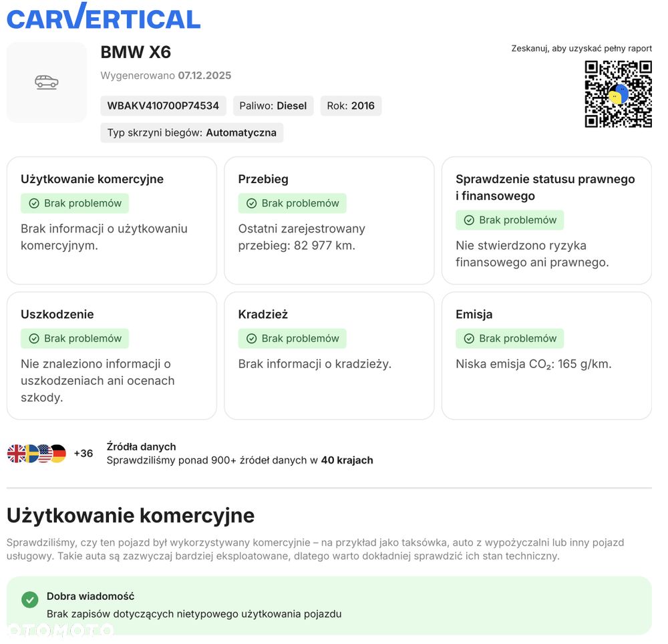Click Brak zapisów dotyczących nietypowego użytkowania text
The height and width of the screenshot is (644, 668).
(x=194, y=614)
